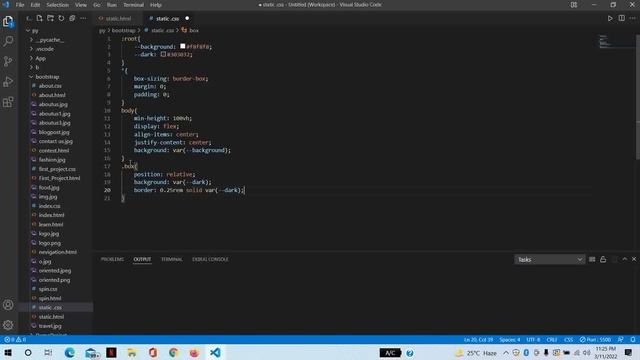Open the notifications bell in status bar

pos(633,340)
